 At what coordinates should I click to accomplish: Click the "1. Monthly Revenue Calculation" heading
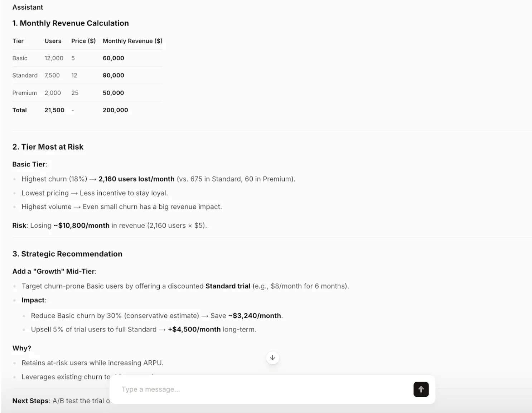coord(71,23)
